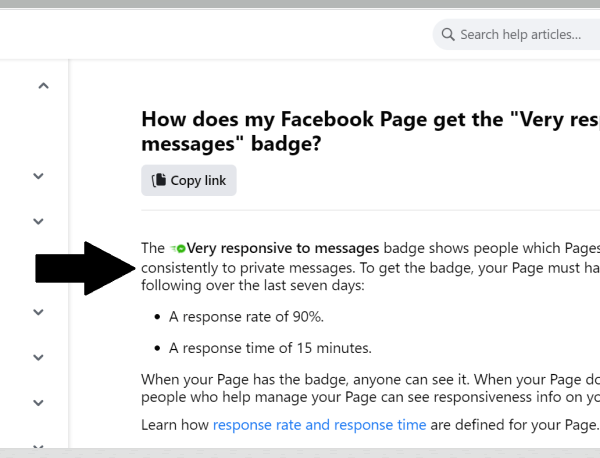600x458 pixels.
Task: Click the Copy link button
Action: [x=189, y=180]
